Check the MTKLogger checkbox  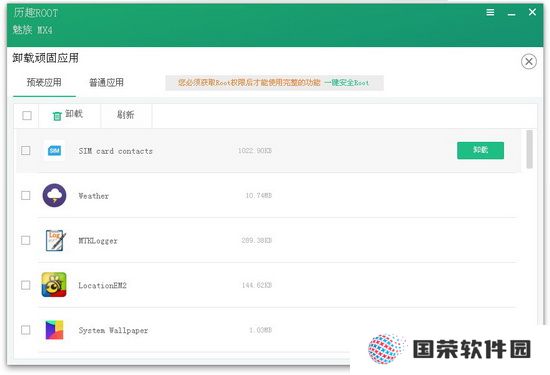[x=26, y=240]
